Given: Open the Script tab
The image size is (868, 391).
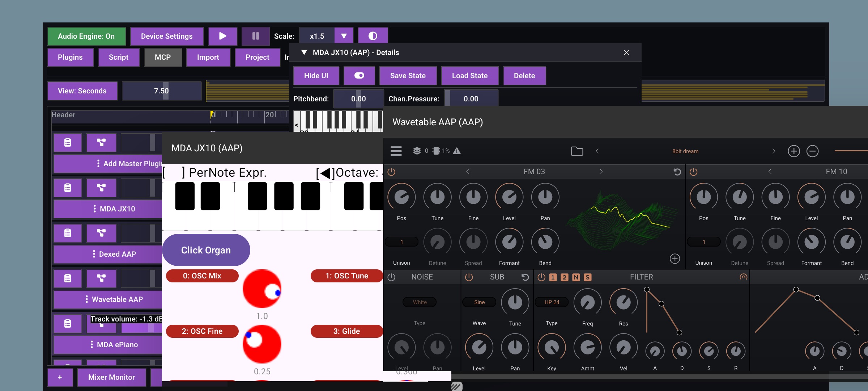Looking at the screenshot, I should (119, 57).
